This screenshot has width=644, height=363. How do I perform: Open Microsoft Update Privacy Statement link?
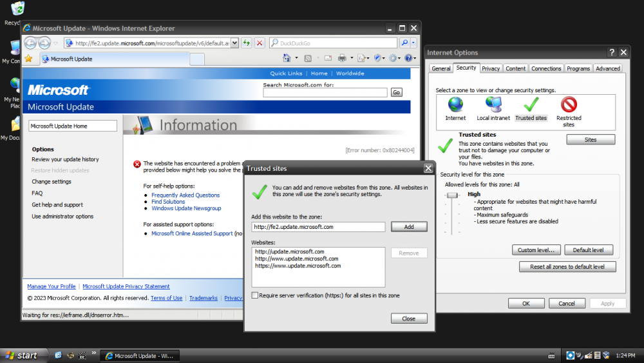(126, 286)
